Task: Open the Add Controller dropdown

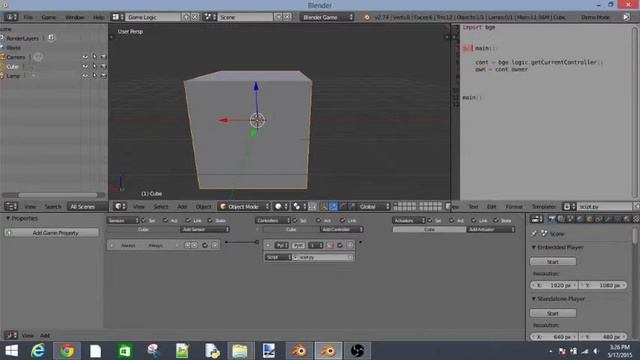Action: (x=342, y=229)
